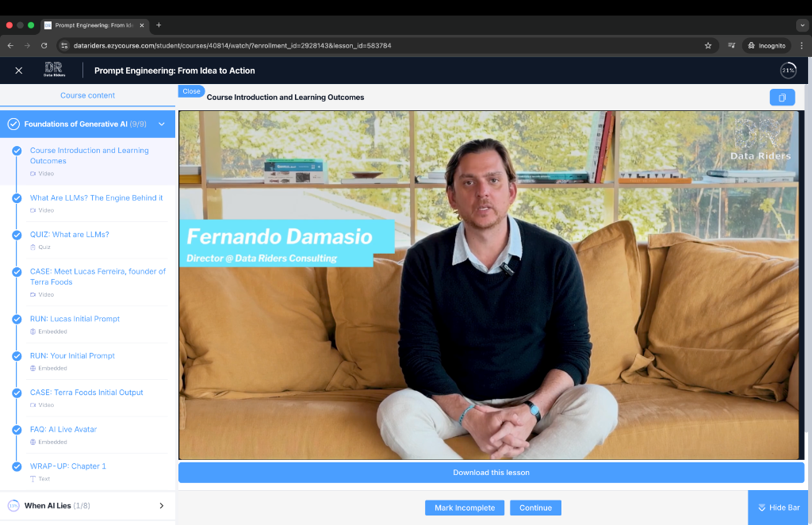This screenshot has width=812, height=525.
Task: Click the Foundations of Generative AI completed check icon
Action: 14,125
